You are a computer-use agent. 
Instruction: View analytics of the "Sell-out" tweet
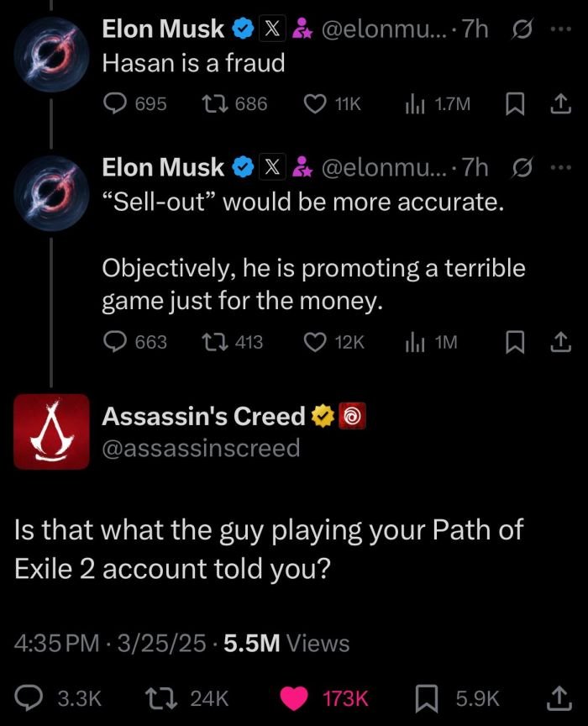click(x=413, y=341)
